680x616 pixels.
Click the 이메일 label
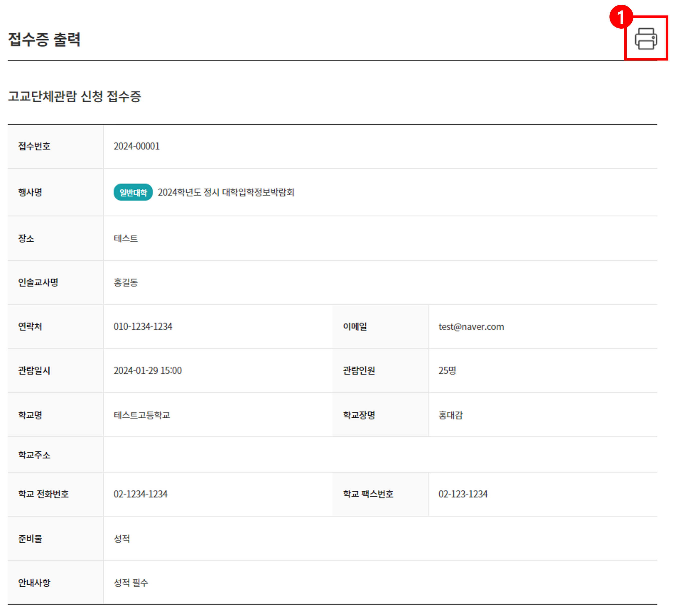coord(355,327)
